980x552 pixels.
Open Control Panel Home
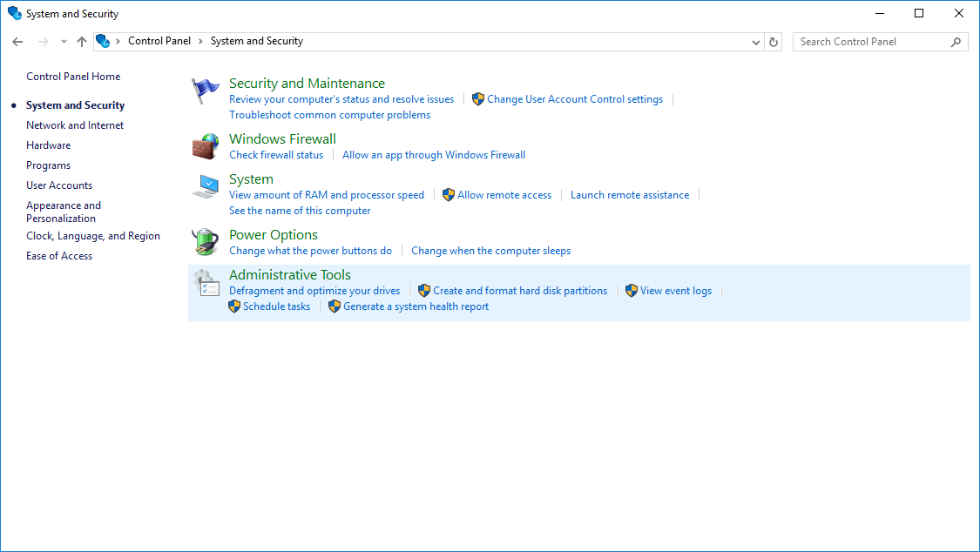(x=73, y=76)
